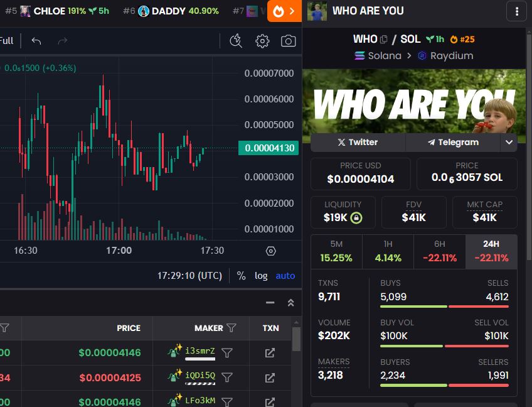Screen dimensions: 532x407
Task: Open transaction link for i3smrZ row
Action: [270, 353]
